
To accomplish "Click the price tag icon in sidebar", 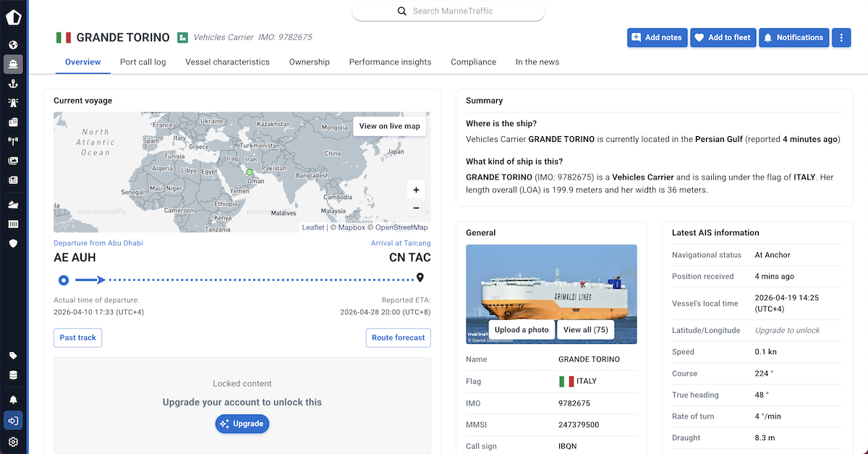I will pyautogui.click(x=13, y=356).
